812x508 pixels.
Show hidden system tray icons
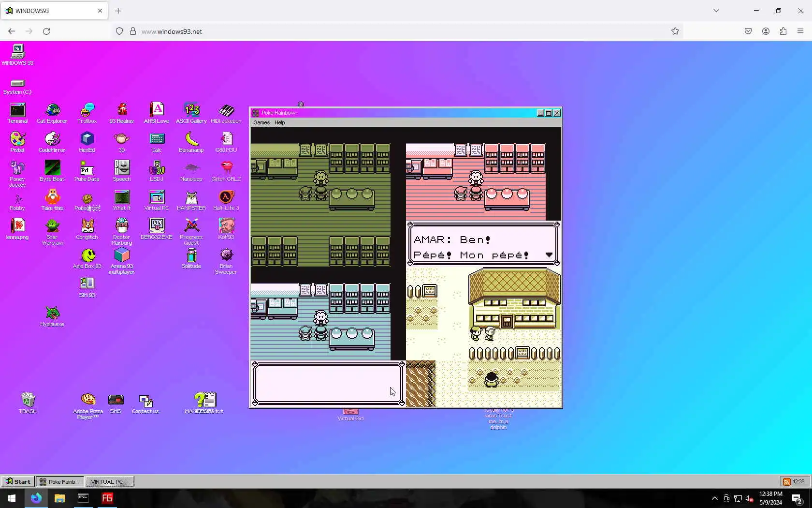714,498
